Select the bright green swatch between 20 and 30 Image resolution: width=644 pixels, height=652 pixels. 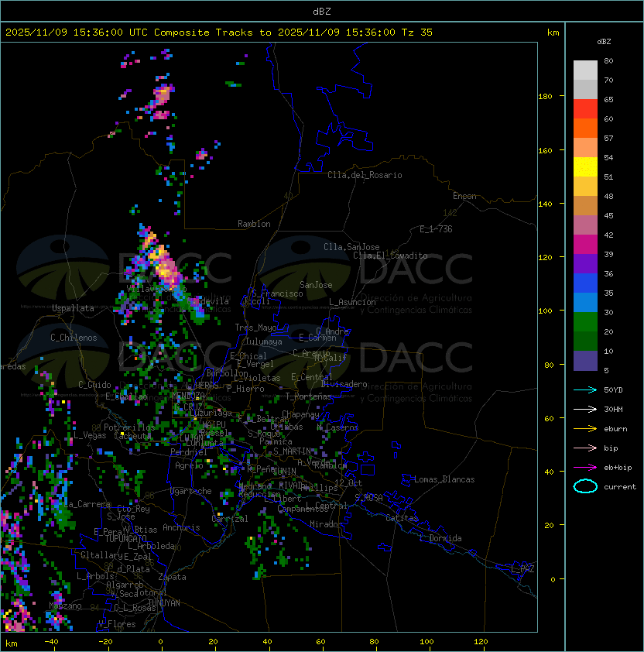tap(585, 322)
